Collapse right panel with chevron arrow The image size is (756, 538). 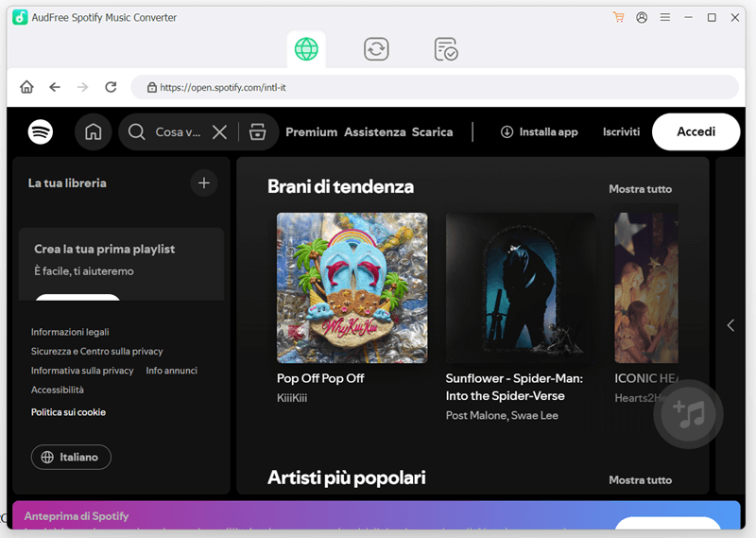730,325
